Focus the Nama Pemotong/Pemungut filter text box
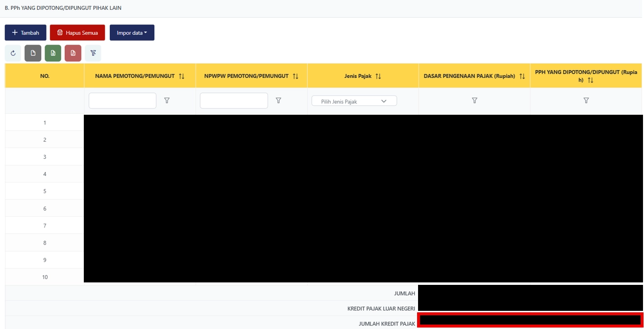Image resolution: width=644 pixels, height=329 pixels. tap(123, 101)
